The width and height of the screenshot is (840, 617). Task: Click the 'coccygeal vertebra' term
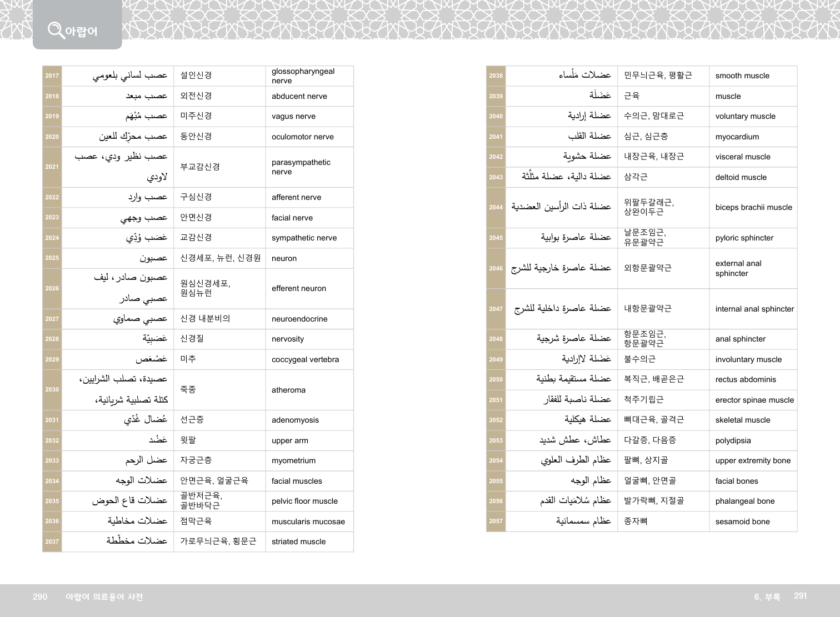coord(305,359)
